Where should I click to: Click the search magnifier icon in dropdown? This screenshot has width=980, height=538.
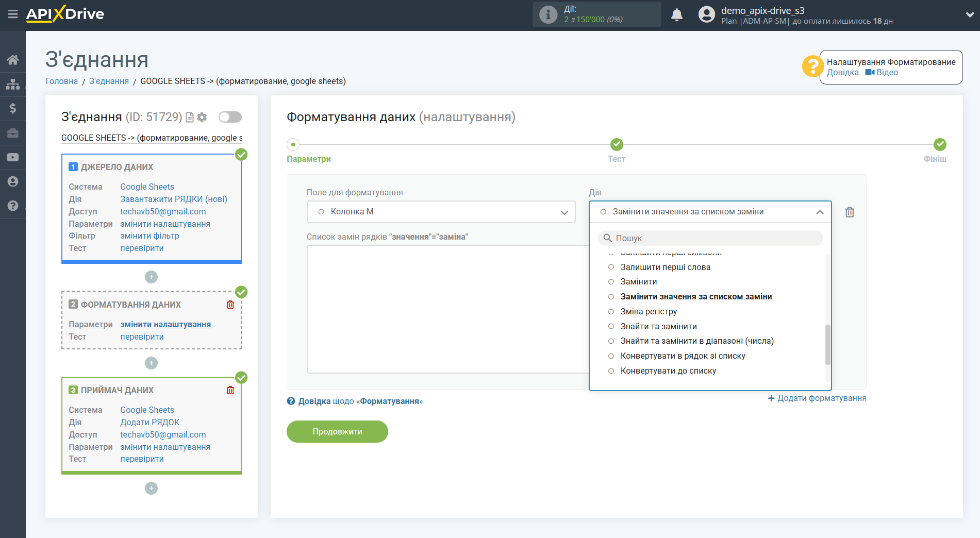[608, 238]
